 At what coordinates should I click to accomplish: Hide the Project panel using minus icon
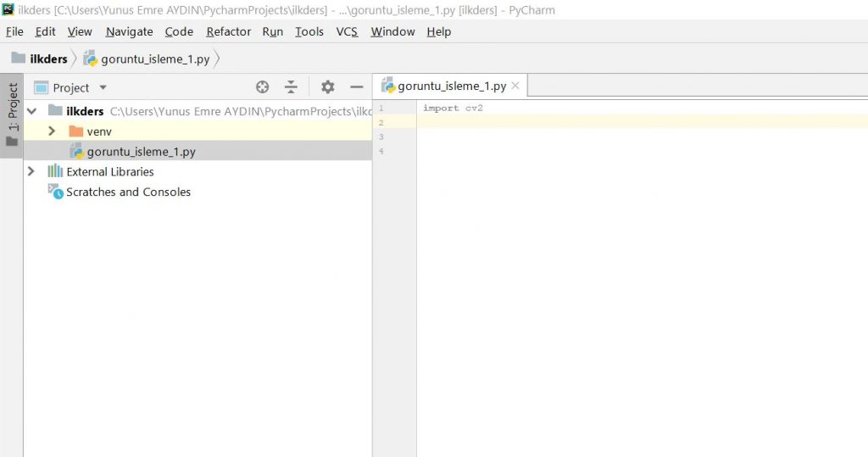click(x=357, y=87)
